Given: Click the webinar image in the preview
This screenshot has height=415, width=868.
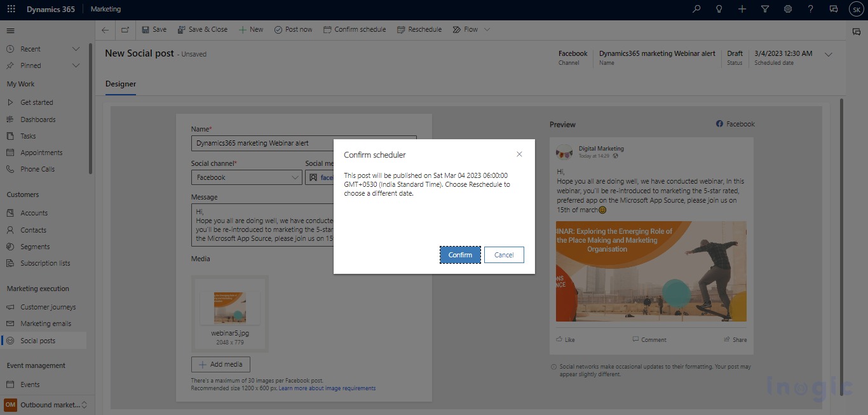Looking at the screenshot, I should pyautogui.click(x=651, y=271).
